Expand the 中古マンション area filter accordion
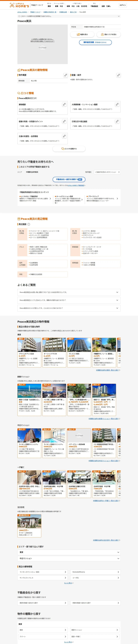138x644 pixels. coord(69,558)
